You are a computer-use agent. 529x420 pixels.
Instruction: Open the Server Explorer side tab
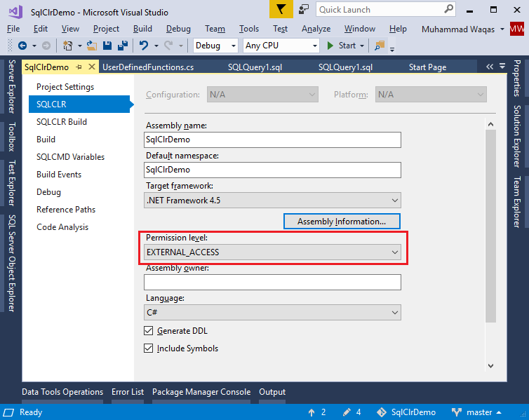(x=12, y=86)
